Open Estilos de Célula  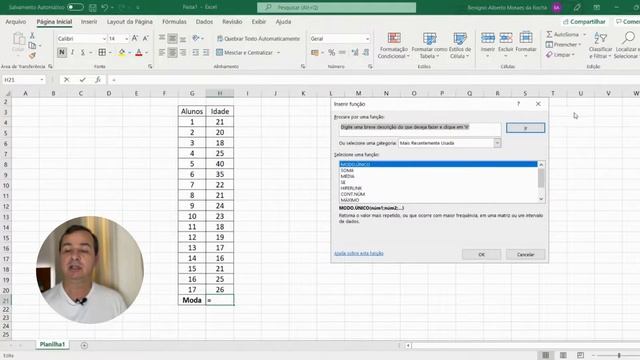coord(460,45)
